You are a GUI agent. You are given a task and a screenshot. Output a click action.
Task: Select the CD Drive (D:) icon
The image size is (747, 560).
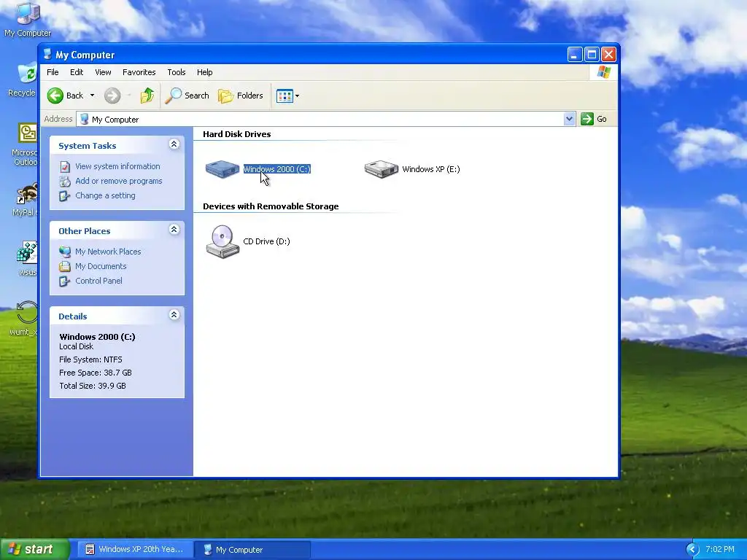(222, 241)
